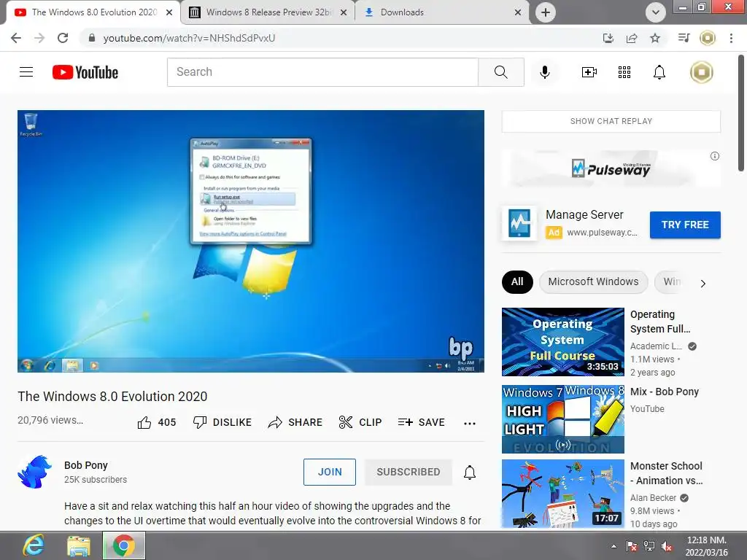Viewport: 747px width, 560px height.
Task: Start voice search with microphone icon
Action: click(544, 72)
